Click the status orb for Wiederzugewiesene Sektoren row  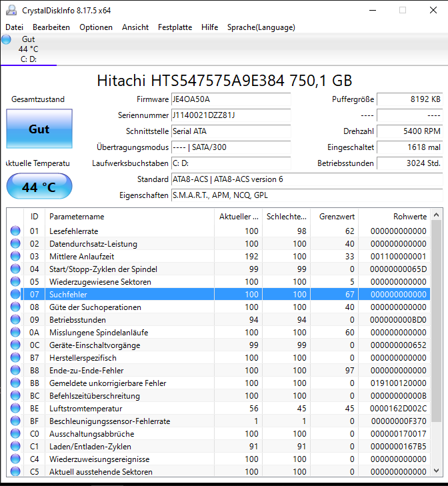point(15,282)
